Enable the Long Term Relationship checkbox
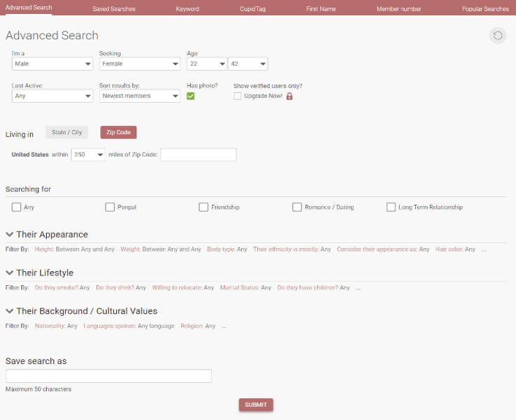The height and width of the screenshot is (420, 516). 391,208
